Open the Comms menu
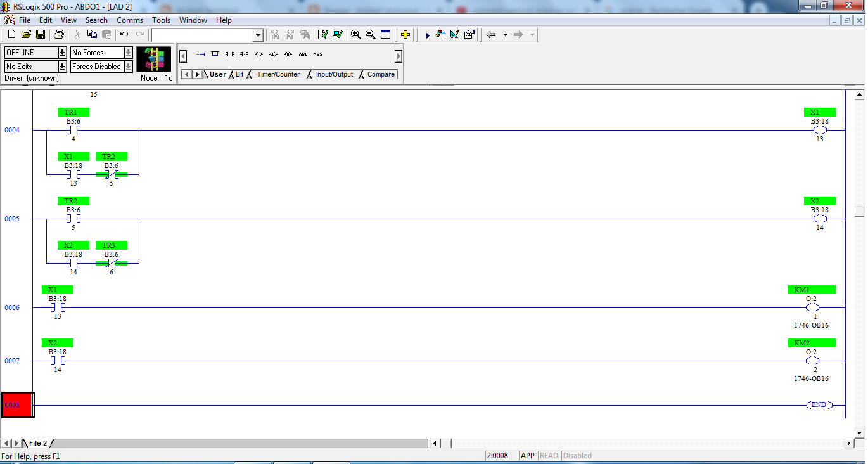Viewport: 868px width, 464px height. pos(129,20)
